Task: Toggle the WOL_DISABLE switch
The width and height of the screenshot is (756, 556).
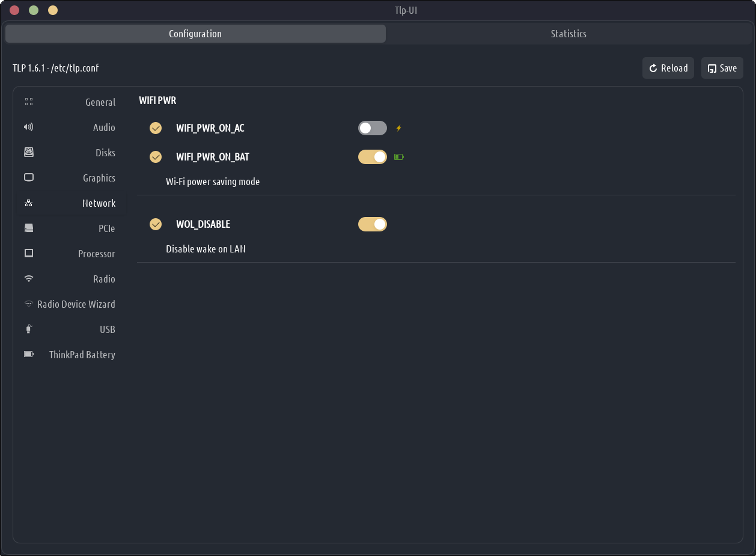Action: pos(373,224)
